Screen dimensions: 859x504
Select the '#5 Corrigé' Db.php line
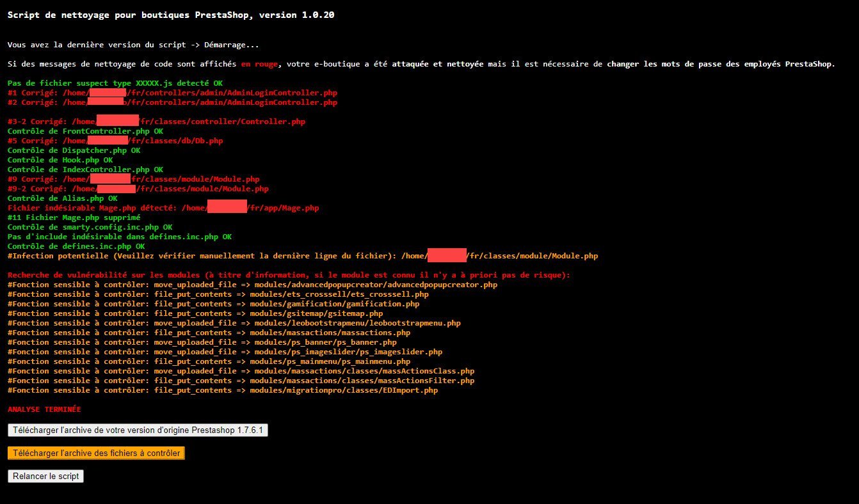[115, 141]
